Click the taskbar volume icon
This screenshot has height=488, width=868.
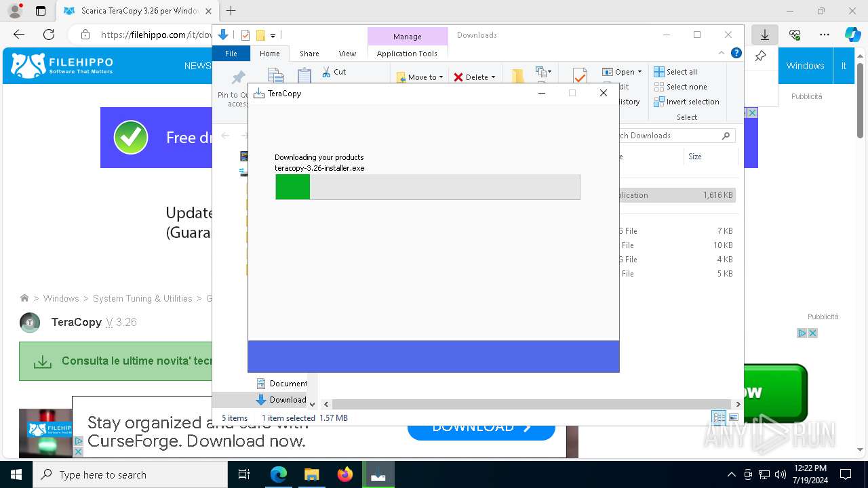[x=780, y=474]
